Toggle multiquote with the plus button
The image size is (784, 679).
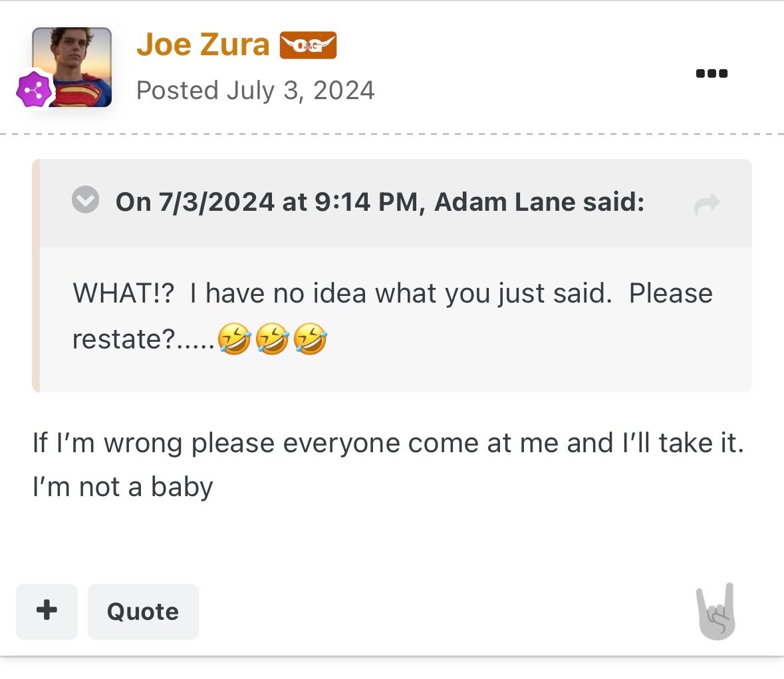[47, 611]
